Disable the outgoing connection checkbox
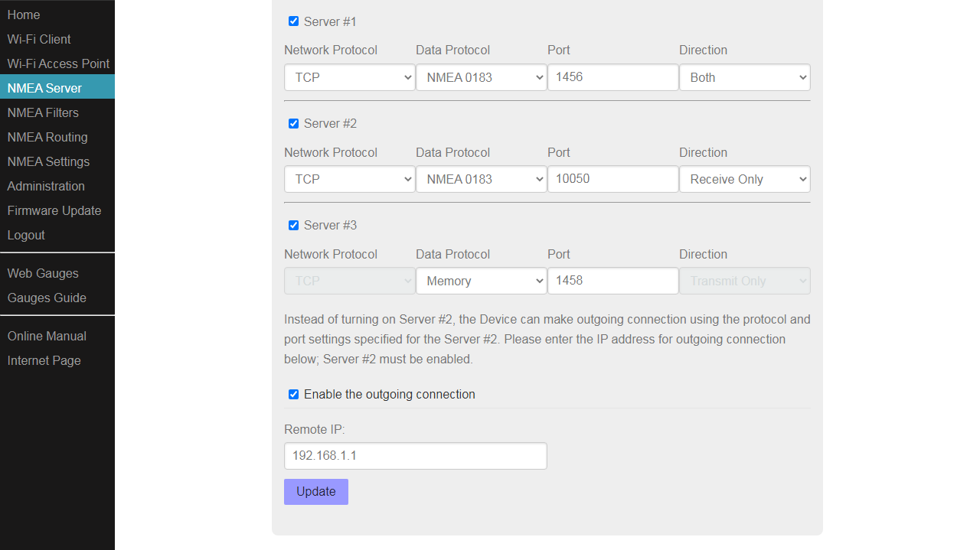The width and height of the screenshot is (980, 550). pyautogui.click(x=293, y=394)
